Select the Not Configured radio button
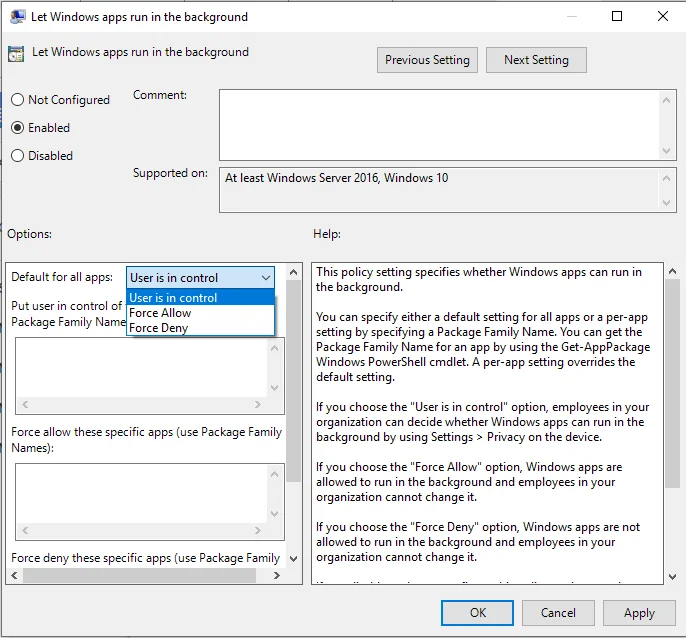 pos(17,100)
